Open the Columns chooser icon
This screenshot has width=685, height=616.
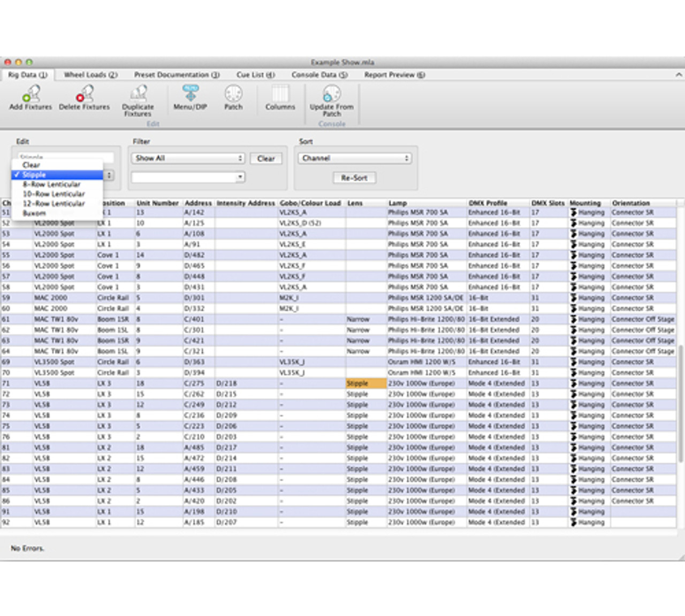click(x=280, y=94)
